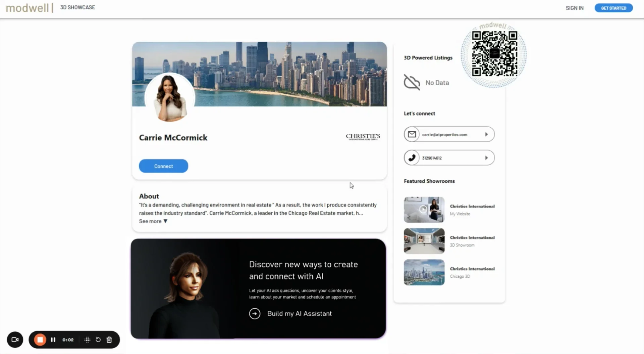Viewport: 644px width, 354px height.
Task: Click the GET STARTED button
Action: tap(613, 8)
